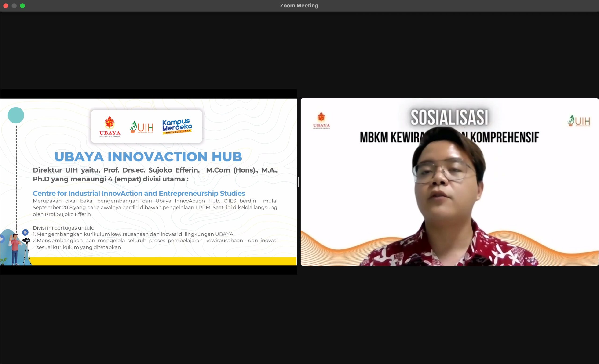Click the Direktur UIH yaitu text line
Image resolution: width=599 pixels, height=364 pixels.
[x=155, y=170]
